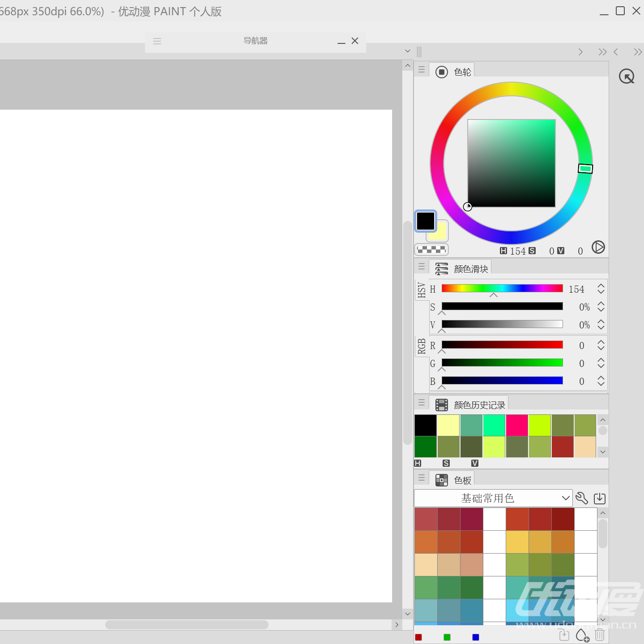Click the hue slider bar in color sliders
Viewport: 644px width, 644px height.
click(x=502, y=288)
